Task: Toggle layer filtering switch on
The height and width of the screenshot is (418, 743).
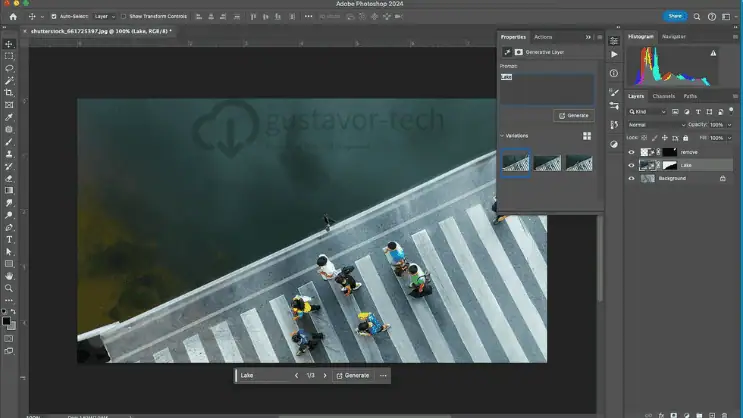Action: [x=731, y=111]
